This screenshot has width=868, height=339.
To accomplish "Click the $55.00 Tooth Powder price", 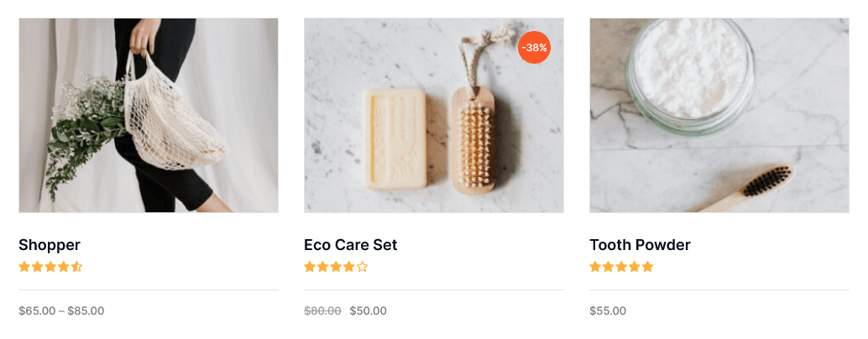I will pyautogui.click(x=608, y=310).
